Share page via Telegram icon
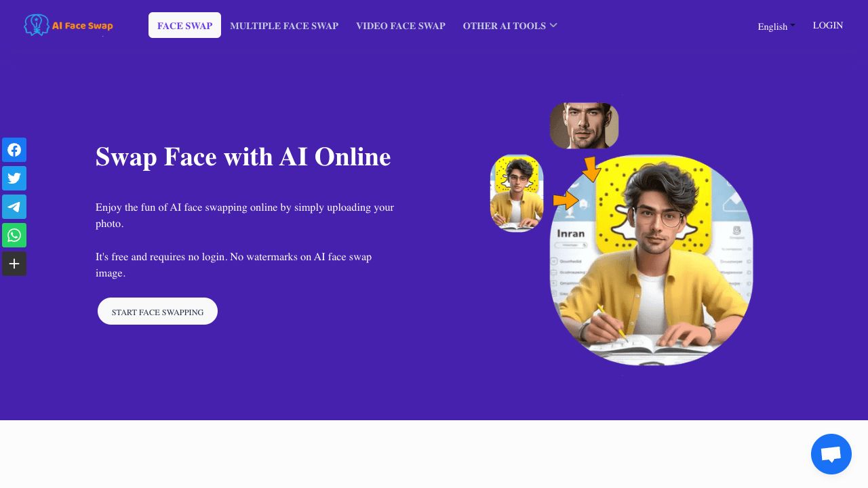This screenshot has width=868, height=488. pyautogui.click(x=14, y=207)
